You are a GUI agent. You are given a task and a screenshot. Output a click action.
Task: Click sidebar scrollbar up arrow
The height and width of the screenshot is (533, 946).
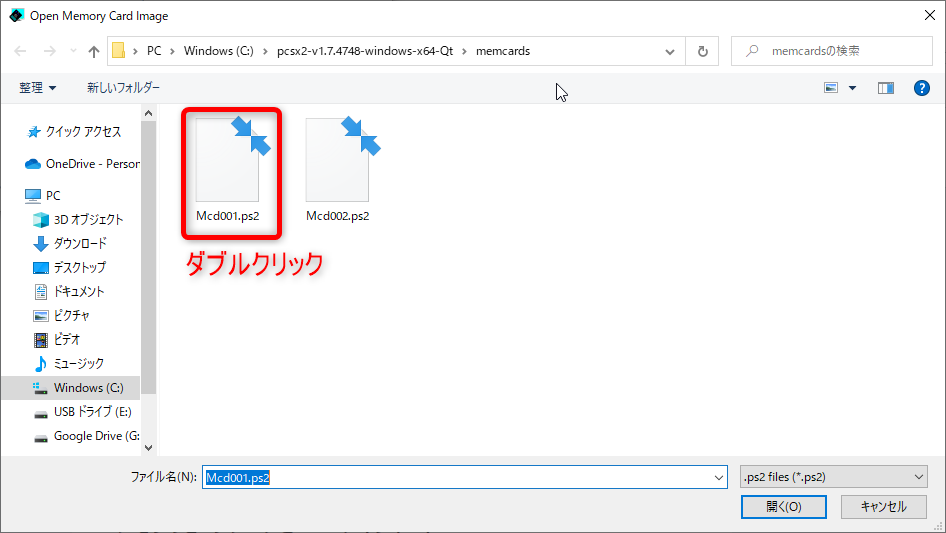pyautogui.click(x=148, y=113)
